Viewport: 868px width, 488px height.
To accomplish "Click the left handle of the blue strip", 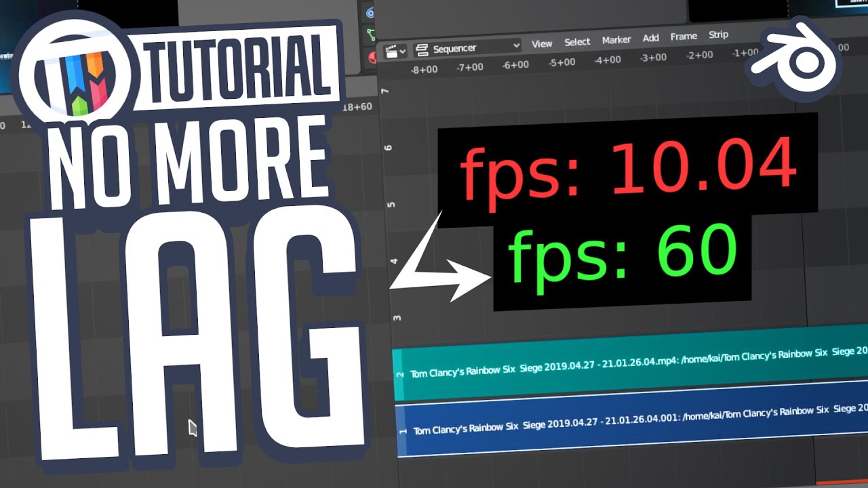I will (x=400, y=431).
